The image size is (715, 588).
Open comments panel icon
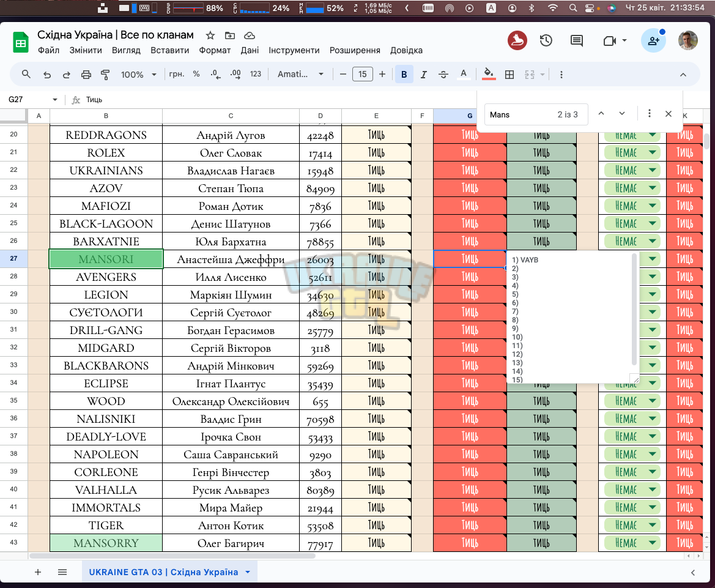click(576, 40)
